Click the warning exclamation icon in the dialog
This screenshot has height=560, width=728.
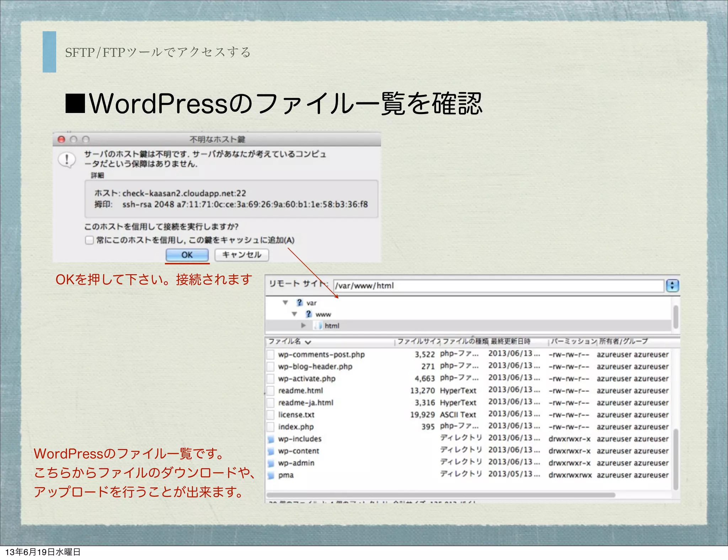pos(66,160)
